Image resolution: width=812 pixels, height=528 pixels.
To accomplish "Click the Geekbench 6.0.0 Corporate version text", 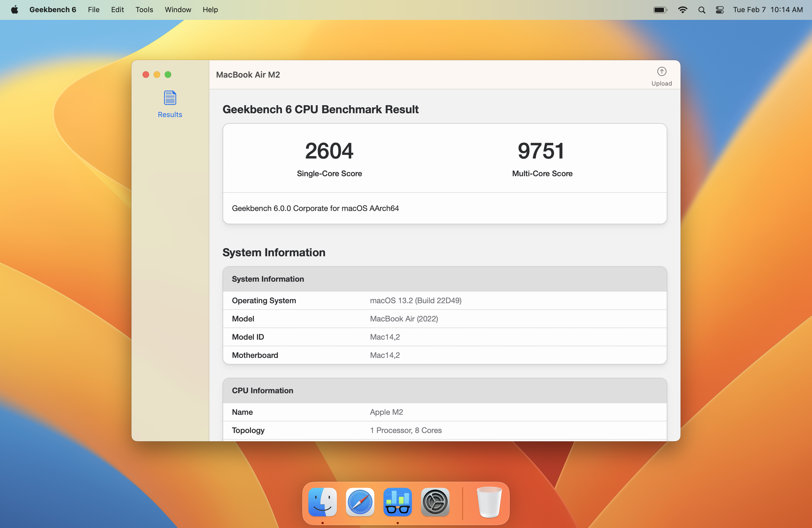I will click(x=315, y=208).
